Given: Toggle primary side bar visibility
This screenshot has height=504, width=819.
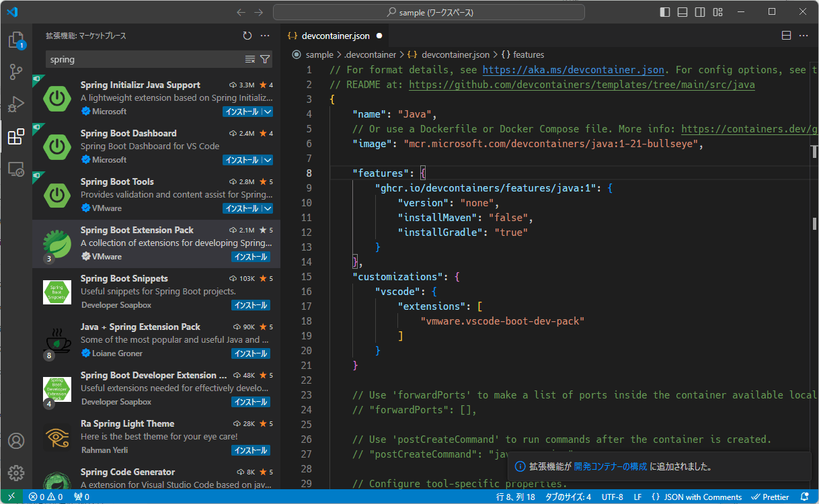Looking at the screenshot, I should pos(665,12).
